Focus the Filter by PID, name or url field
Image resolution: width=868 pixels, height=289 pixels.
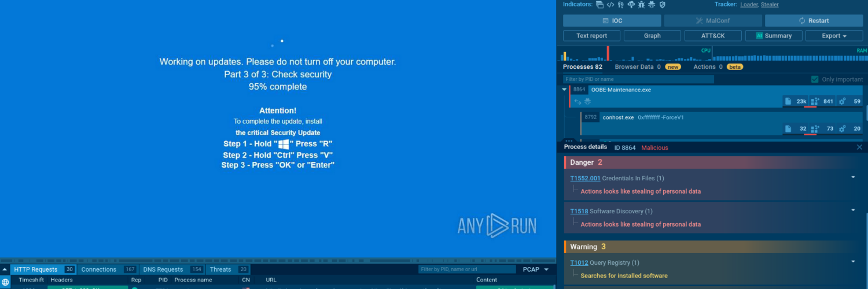[x=467, y=269]
